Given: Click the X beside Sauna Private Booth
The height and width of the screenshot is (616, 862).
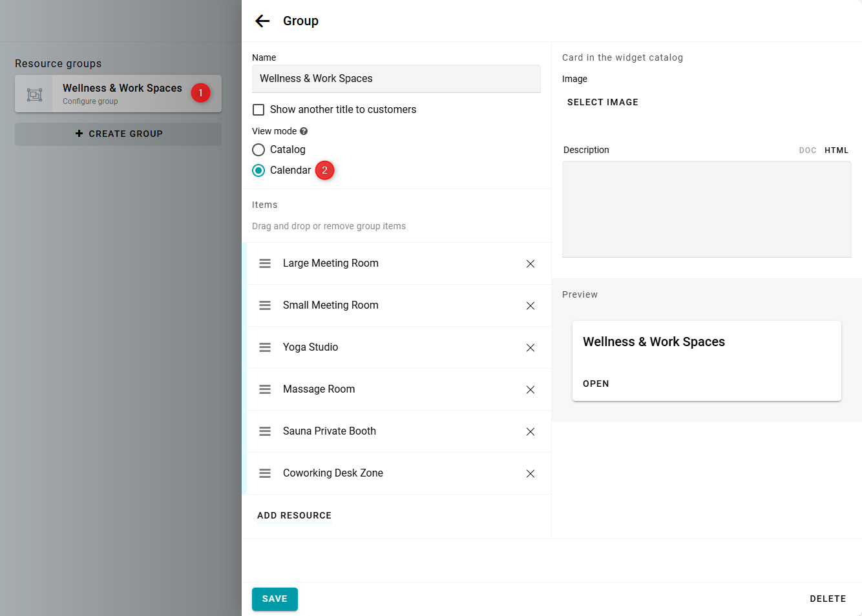Looking at the screenshot, I should (530, 431).
